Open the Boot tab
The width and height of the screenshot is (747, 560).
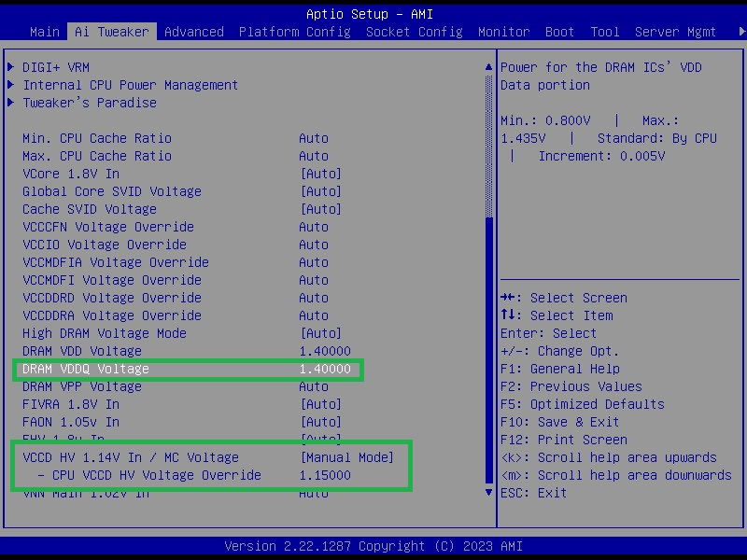pos(559,32)
